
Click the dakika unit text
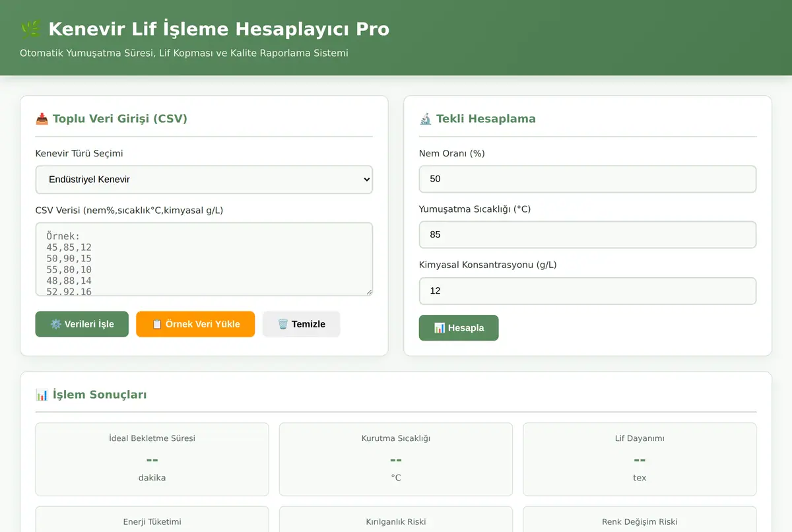[152, 477]
